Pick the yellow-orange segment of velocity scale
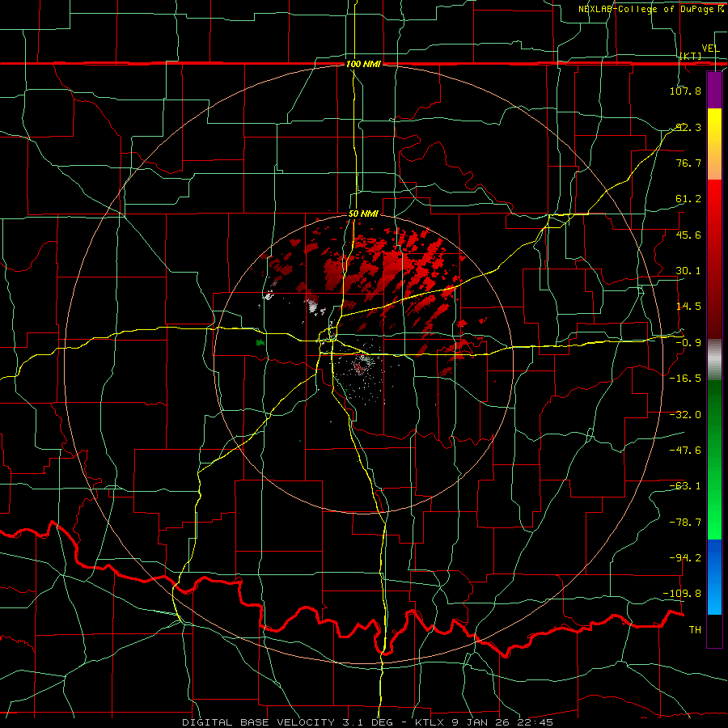Screen dimensions: 728x728 (714, 144)
